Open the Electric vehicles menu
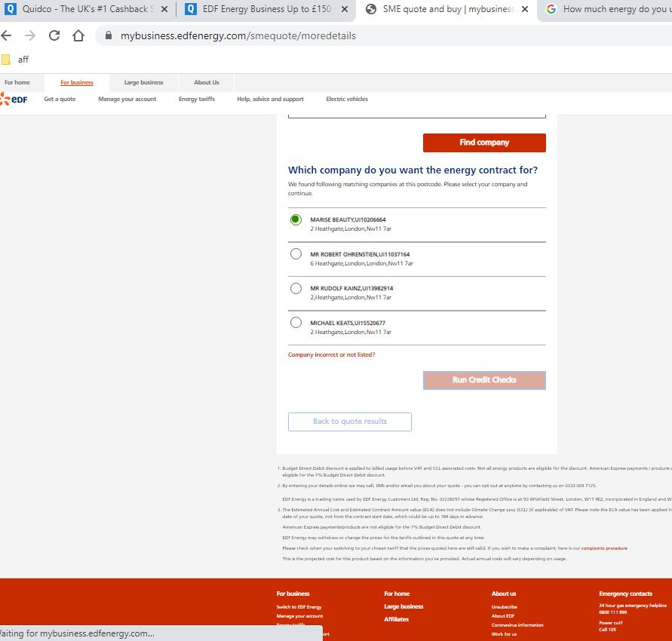 (x=347, y=99)
